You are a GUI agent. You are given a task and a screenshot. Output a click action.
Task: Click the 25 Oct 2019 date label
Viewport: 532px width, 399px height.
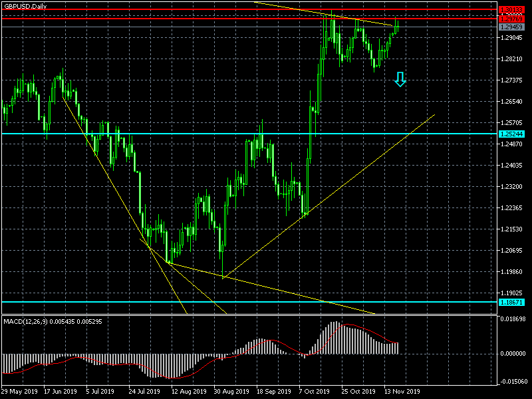click(x=358, y=392)
